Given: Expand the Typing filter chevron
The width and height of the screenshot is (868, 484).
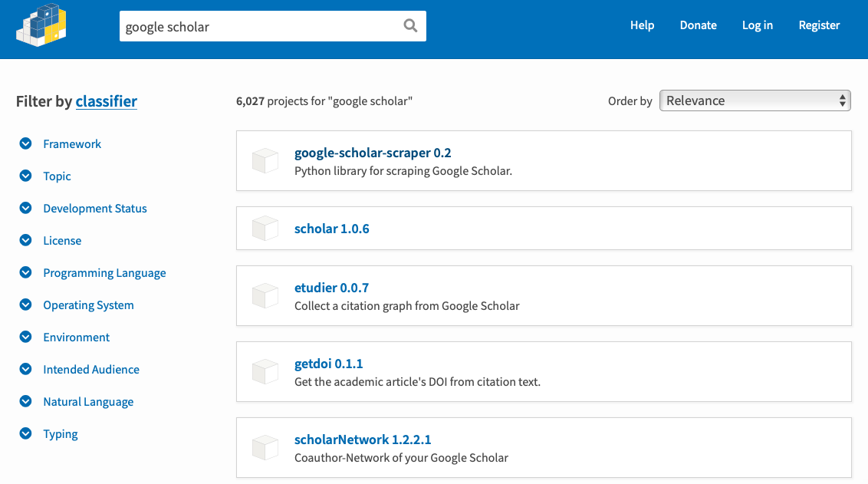Looking at the screenshot, I should [25, 433].
